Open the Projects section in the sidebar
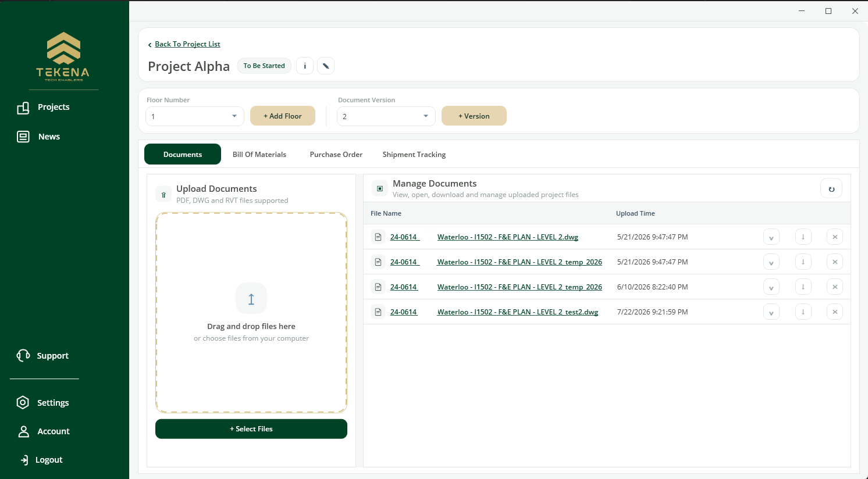Viewport: 868px width, 479px height. click(43, 108)
